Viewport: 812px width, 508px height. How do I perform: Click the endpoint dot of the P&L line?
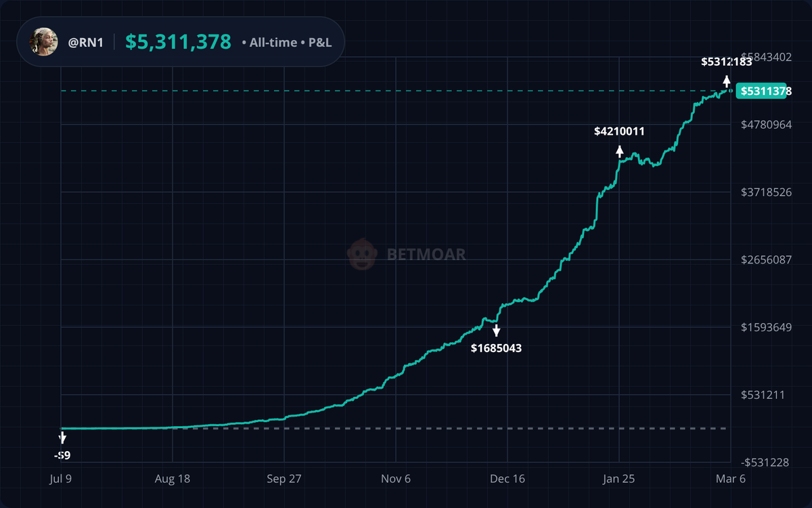731,91
